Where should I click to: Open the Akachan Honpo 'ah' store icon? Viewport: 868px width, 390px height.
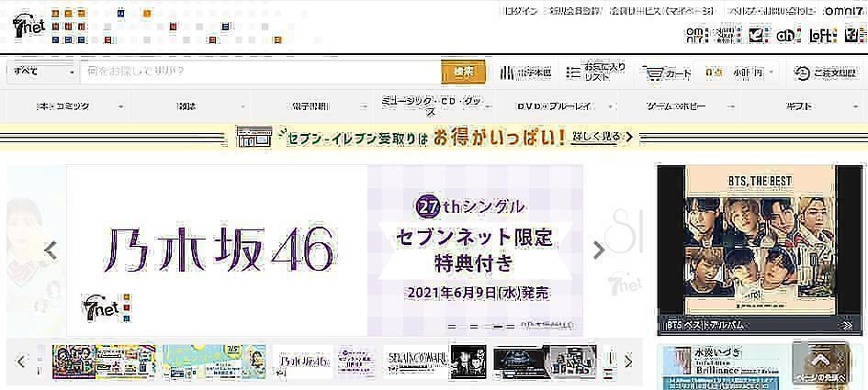(x=788, y=36)
